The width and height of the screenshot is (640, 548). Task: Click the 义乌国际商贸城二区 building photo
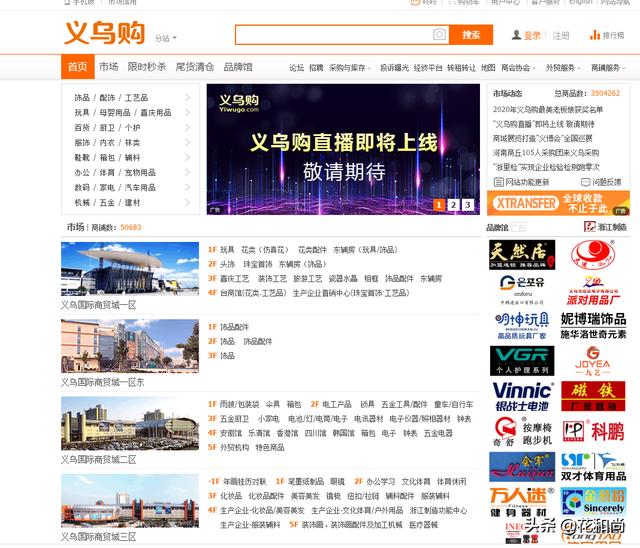(x=130, y=423)
